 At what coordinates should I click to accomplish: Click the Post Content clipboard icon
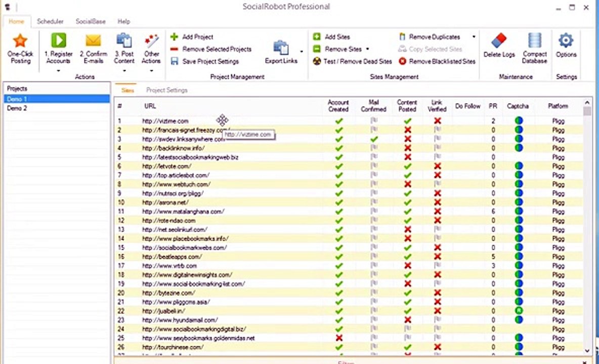click(x=124, y=40)
